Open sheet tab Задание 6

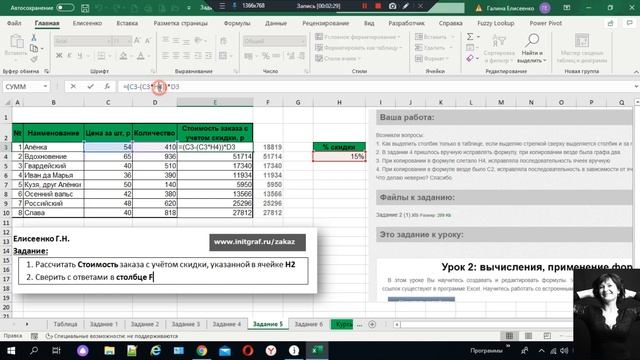[x=309, y=324]
